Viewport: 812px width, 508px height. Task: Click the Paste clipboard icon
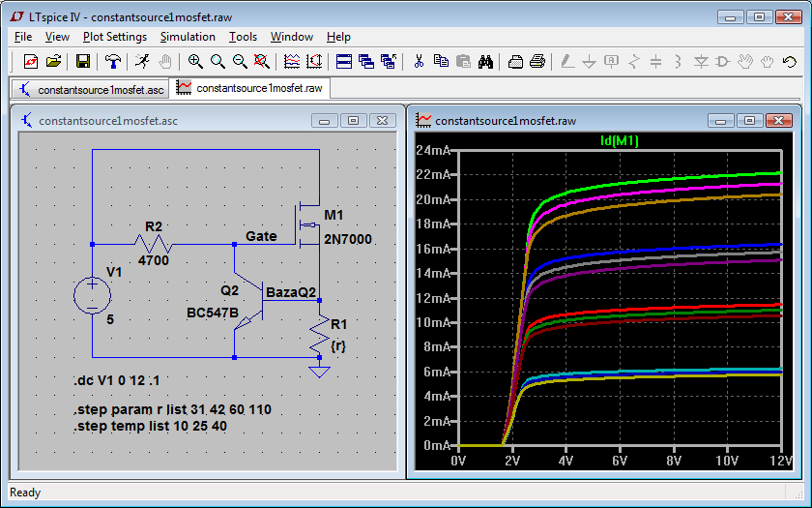[463, 62]
